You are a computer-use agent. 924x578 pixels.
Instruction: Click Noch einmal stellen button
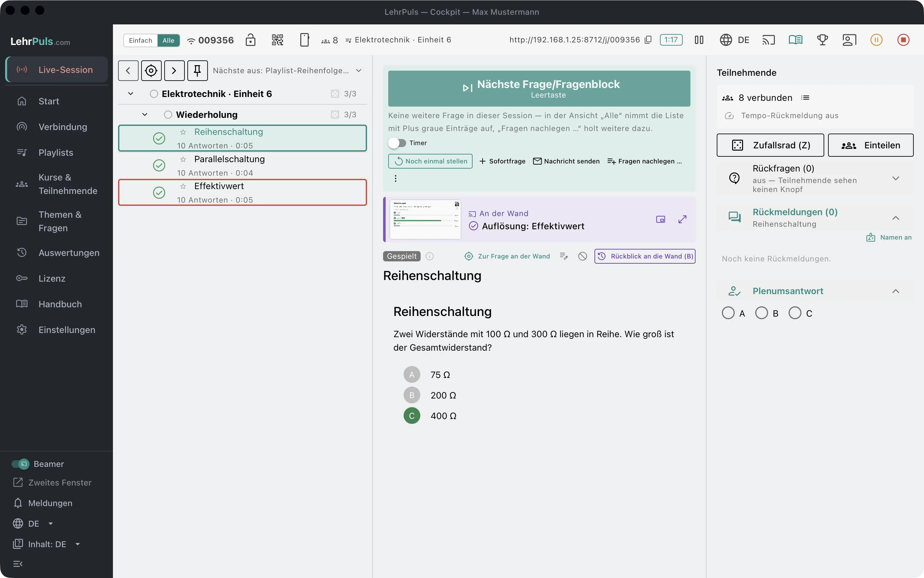pos(430,161)
